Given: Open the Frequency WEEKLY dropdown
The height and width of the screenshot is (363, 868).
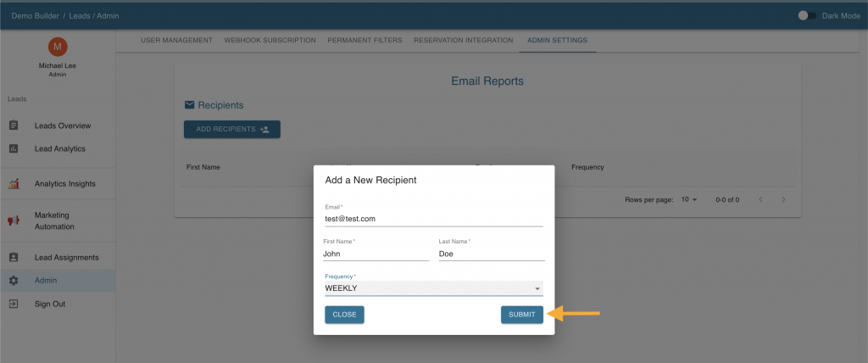Looking at the screenshot, I should (434, 288).
